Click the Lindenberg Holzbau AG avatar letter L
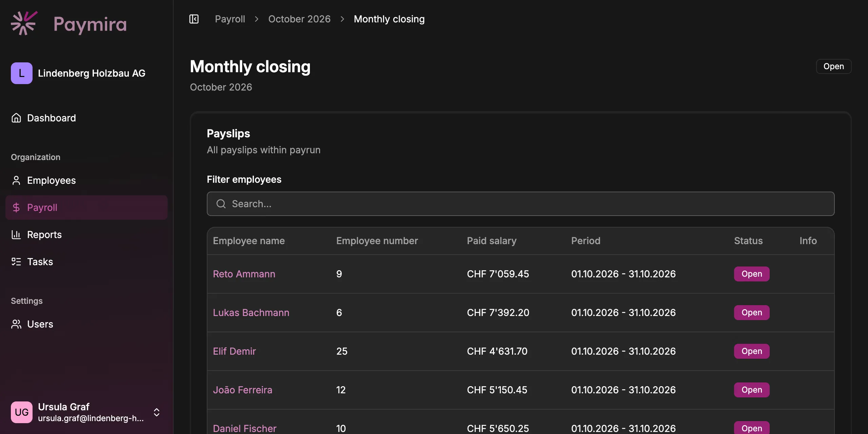Image resolution: width=868 pixels, height=434 pixels. tap(22, 73)
